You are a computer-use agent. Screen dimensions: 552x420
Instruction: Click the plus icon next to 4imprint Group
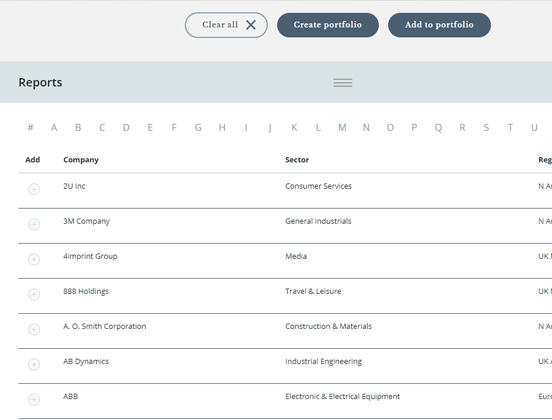34,259
